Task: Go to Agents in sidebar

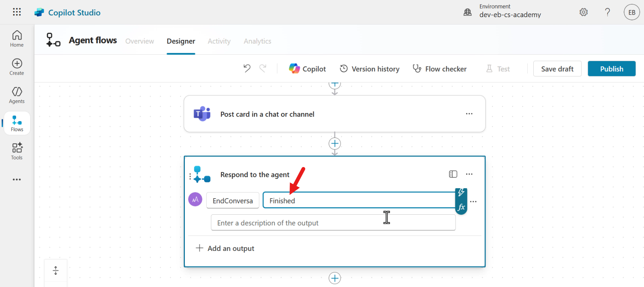Action: [x=17, y=95]
